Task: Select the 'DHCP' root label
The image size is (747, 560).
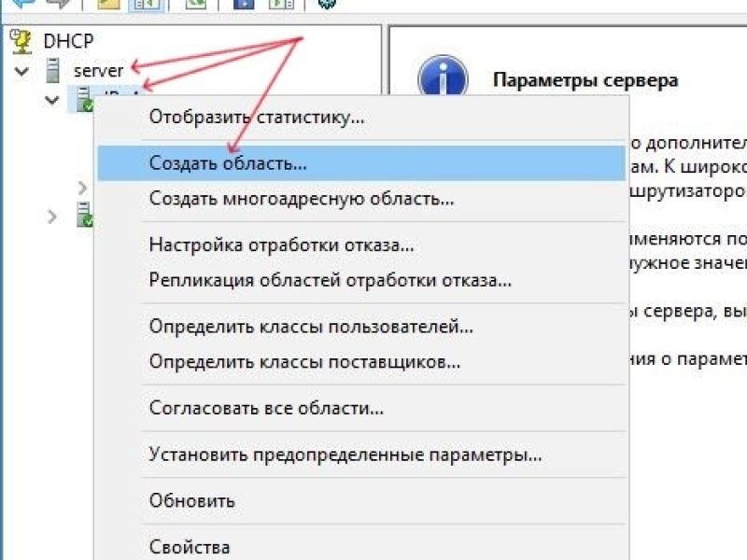Action: tap(68, 41)
